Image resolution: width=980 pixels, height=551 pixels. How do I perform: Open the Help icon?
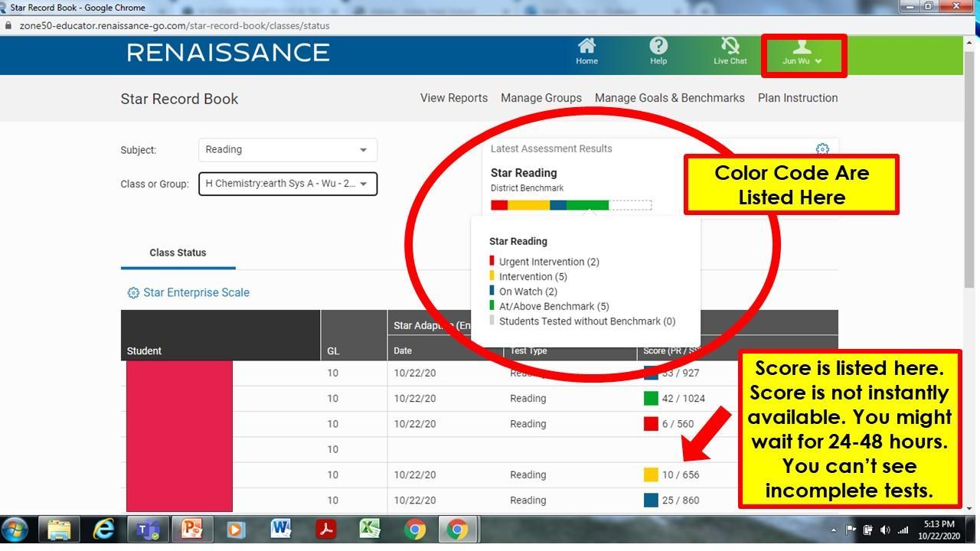658,51
